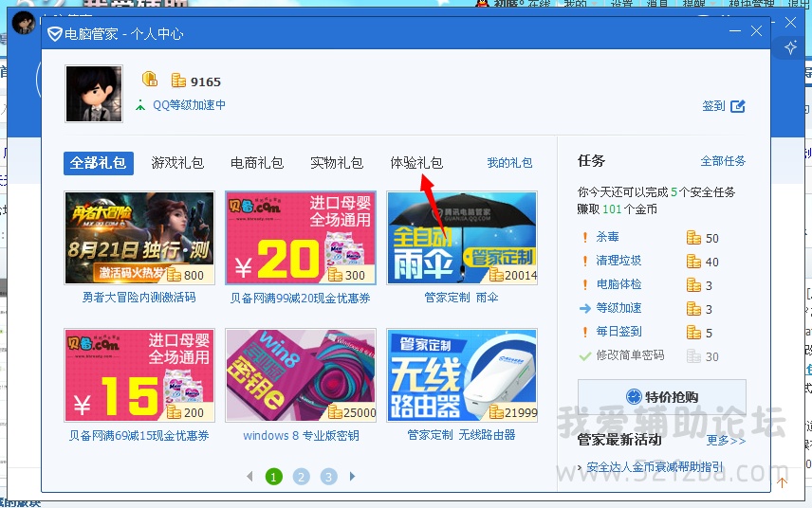Select the 全部礼包 tab

coord(99,163)
